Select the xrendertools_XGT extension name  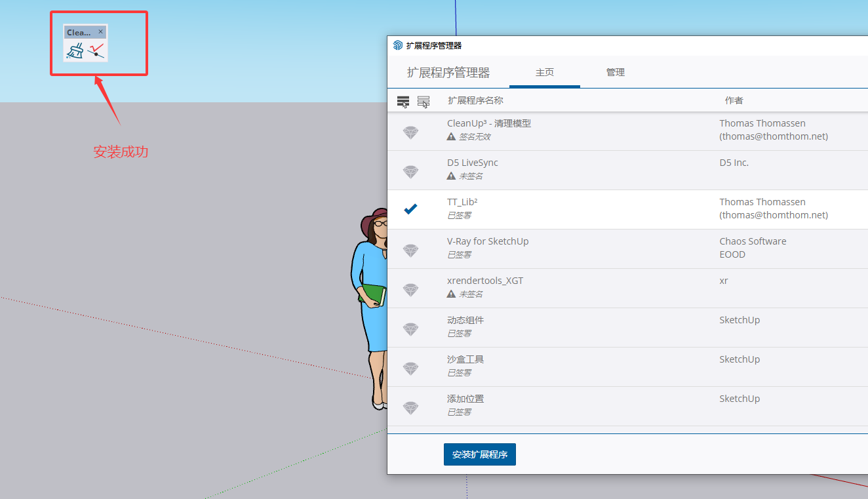(x=485, y=281)
